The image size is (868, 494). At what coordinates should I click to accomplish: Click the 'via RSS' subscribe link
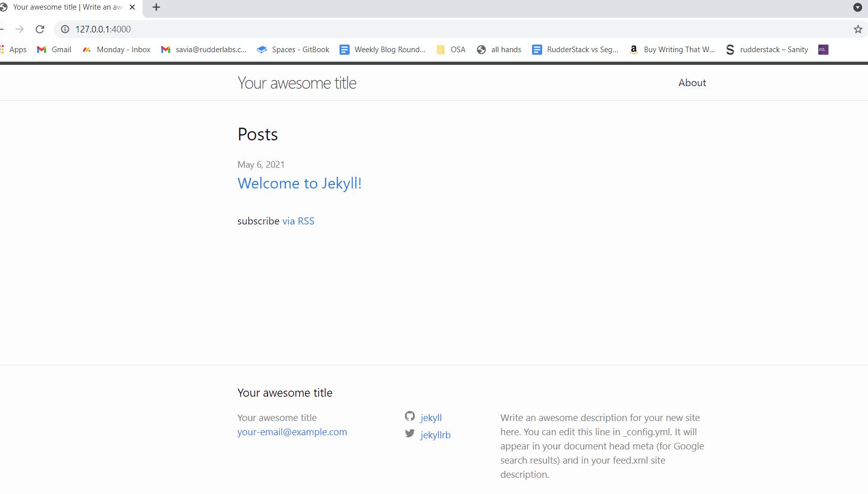coord(298,221)
